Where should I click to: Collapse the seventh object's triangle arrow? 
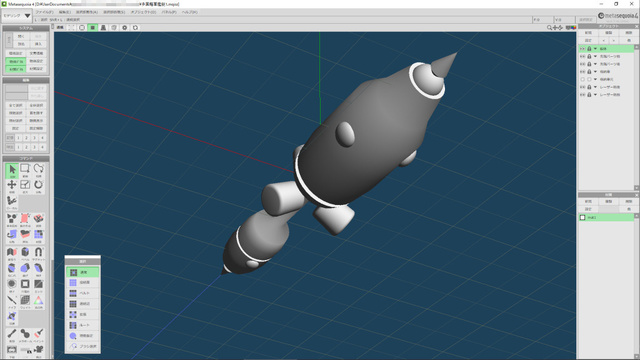(596, 94)
